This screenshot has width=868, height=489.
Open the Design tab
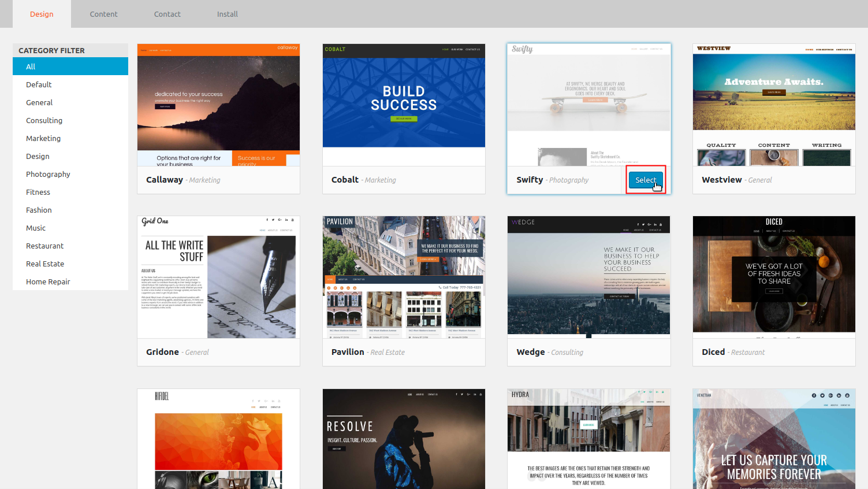click(x=42, y=14)
